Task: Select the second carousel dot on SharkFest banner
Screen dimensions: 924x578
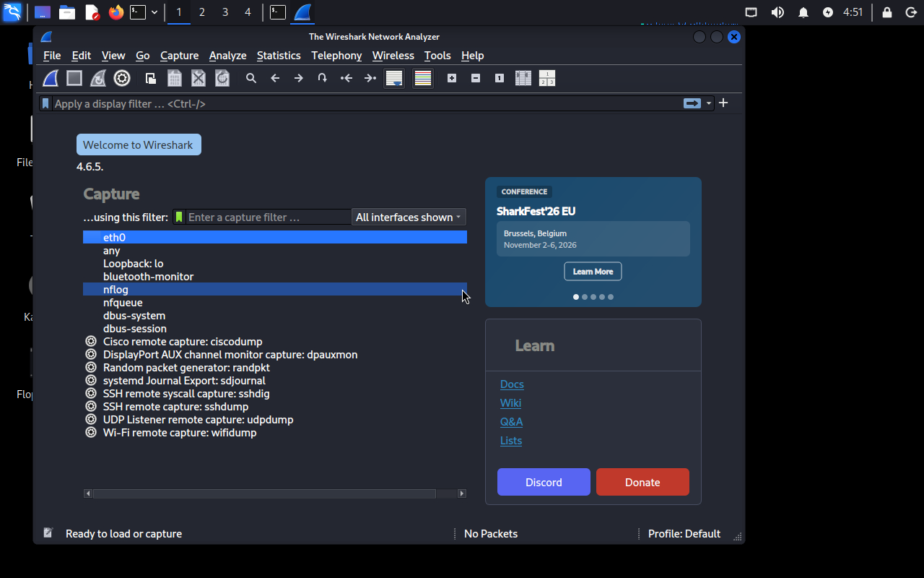Action: click(x=585, y=297)
